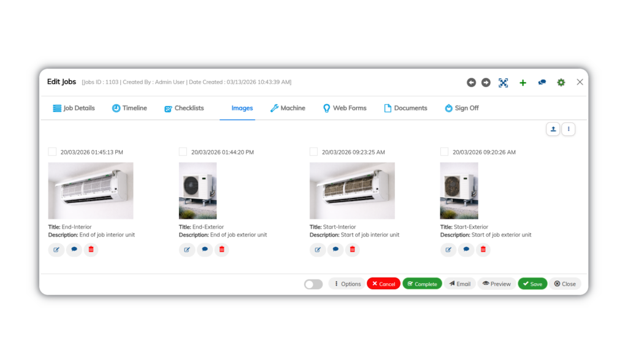Open the End-Exterior thumbnail image

(198, 191)
